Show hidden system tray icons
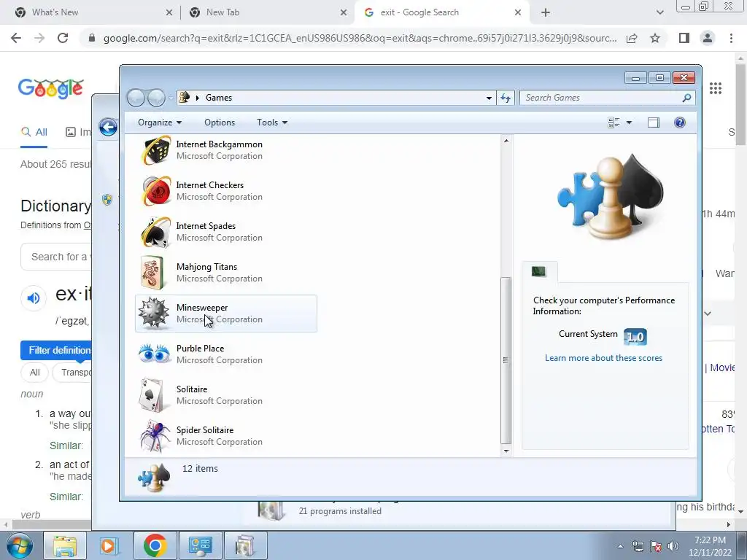Viewport: 747px width, 560px height. point(620,547)
